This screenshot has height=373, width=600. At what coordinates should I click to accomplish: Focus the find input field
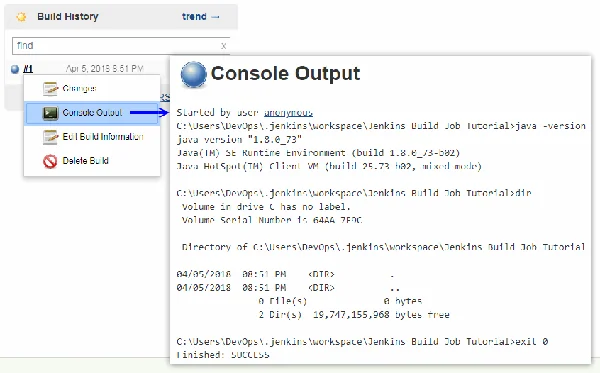pos(121,46)
